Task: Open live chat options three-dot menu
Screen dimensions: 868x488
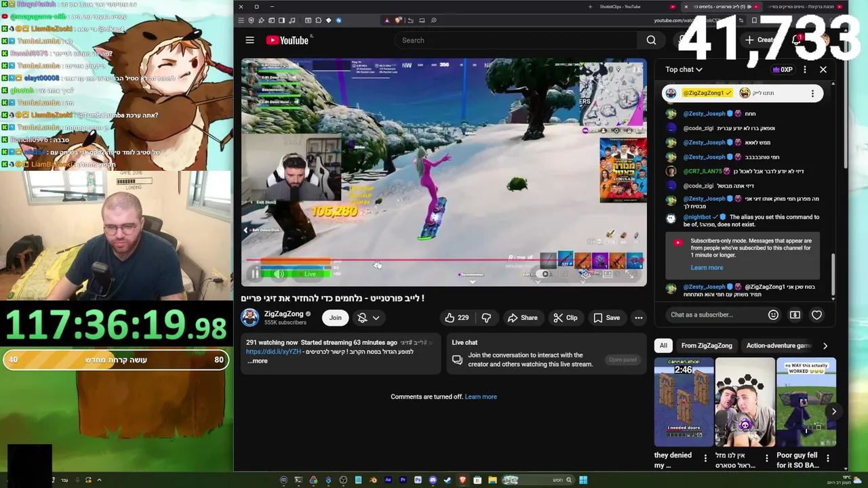Action: 805,69
